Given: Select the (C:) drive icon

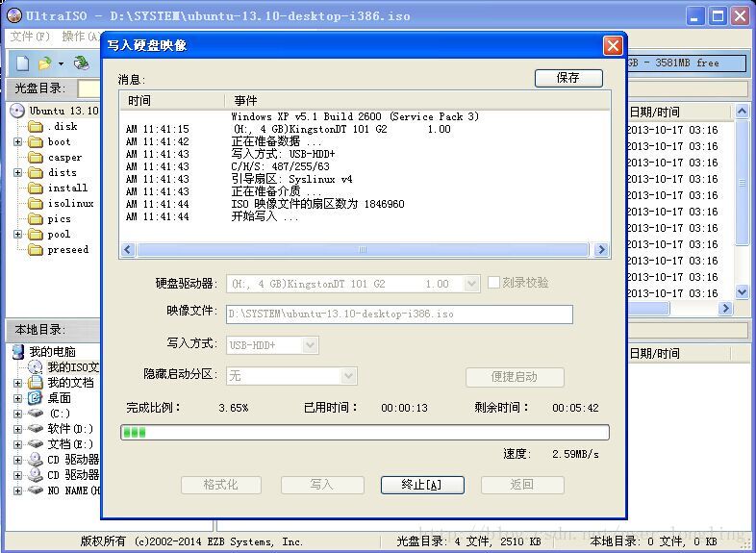Looking at the screenshot, I should point(36,414).
